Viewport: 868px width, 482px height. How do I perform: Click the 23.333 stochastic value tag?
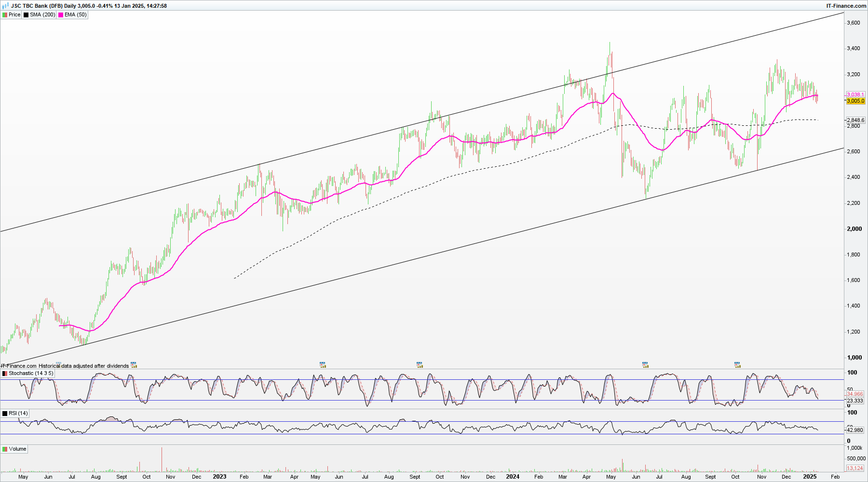click(855, 401)
